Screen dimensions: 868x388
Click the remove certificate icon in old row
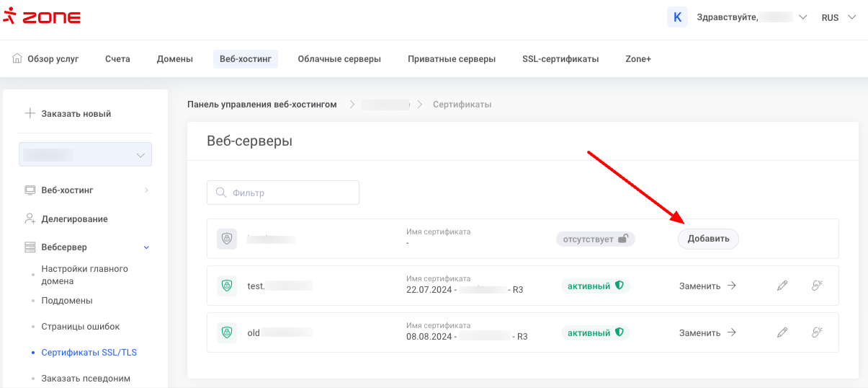[x=817, y=332]
